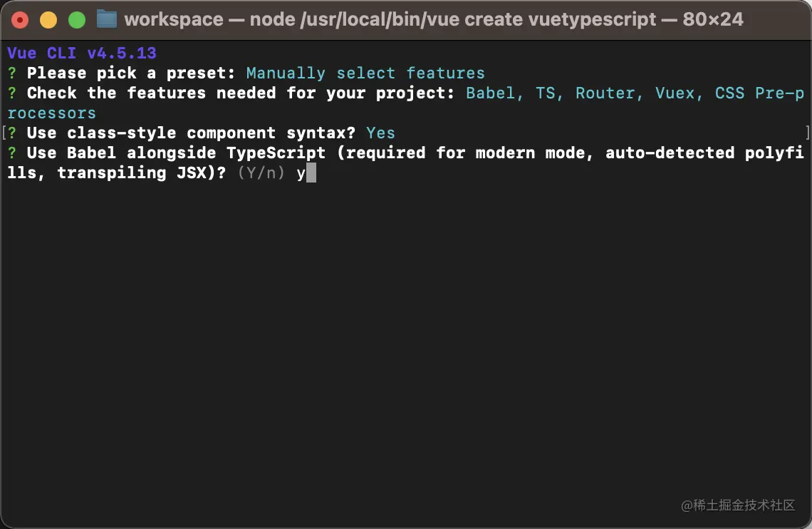Click the 'Vue CLI v4.5.13' header text
This screenshot has height=529, width=812.
click(82, 53)
